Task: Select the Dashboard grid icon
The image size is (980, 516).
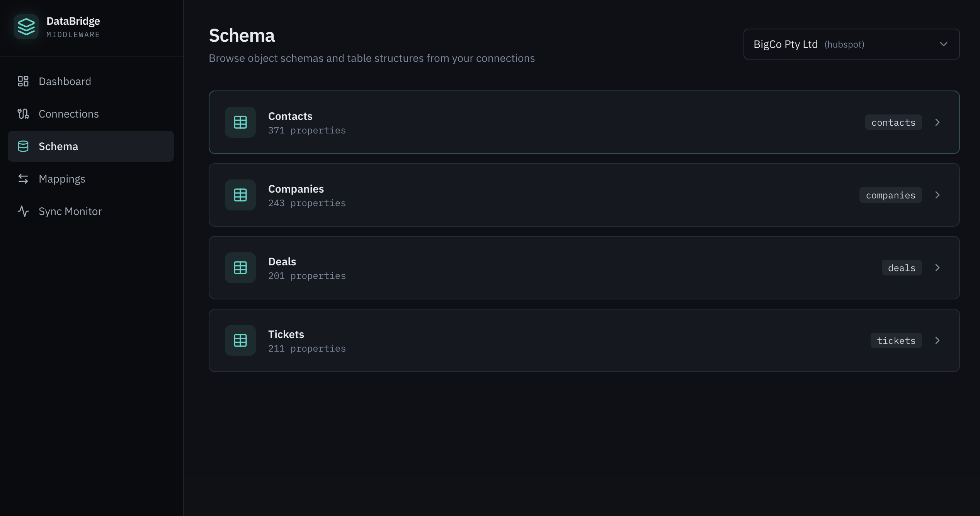Action: [x=23, y=81]
